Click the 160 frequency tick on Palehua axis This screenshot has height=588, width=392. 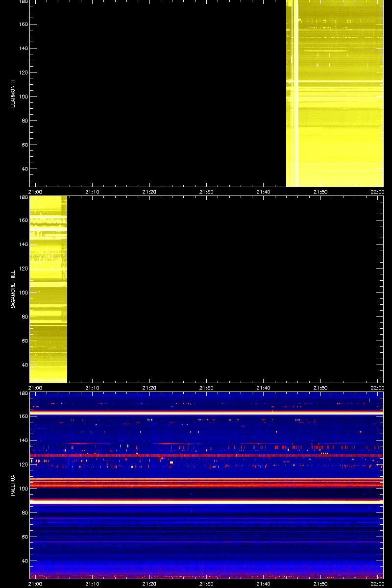click(x=24, y=416)
